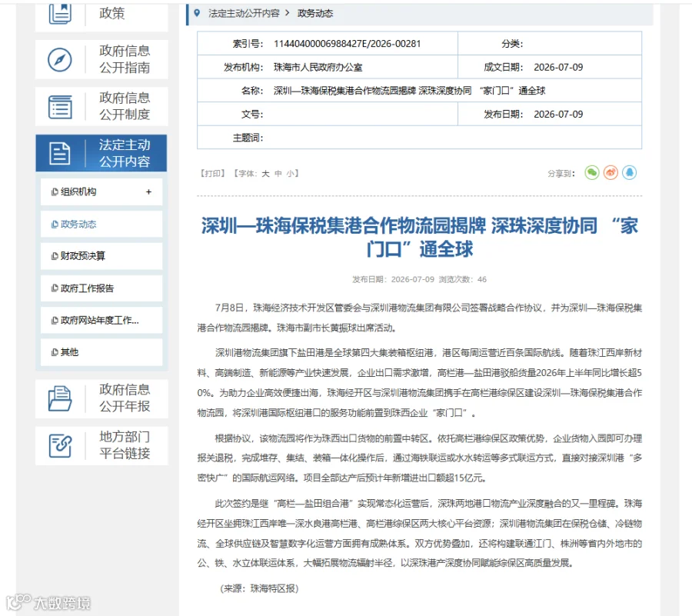
Task: Click 索引号 label in info table
Action: [x=248, y=44]
